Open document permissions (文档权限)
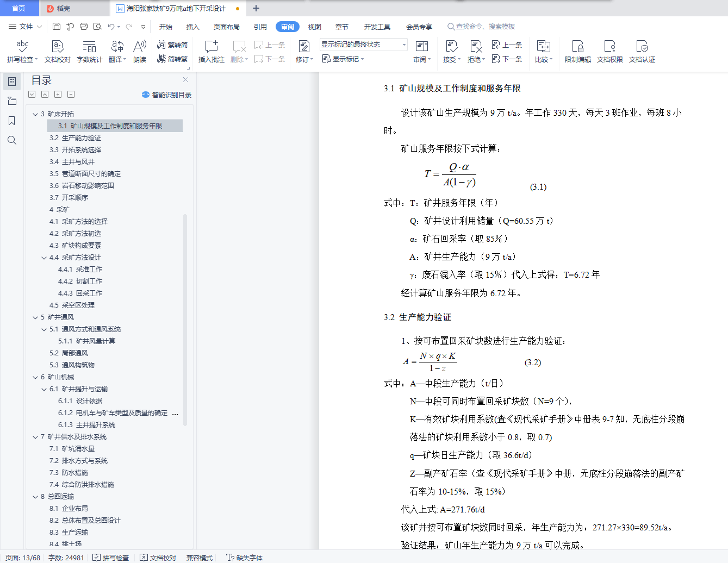 pyautogui.click(x=609, y=52)
